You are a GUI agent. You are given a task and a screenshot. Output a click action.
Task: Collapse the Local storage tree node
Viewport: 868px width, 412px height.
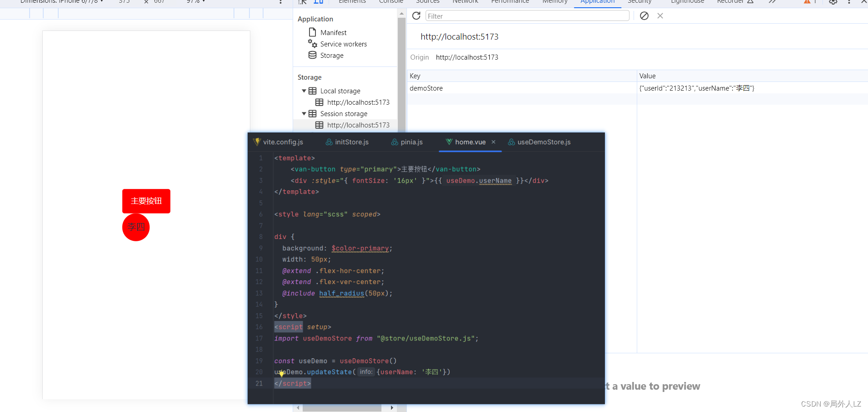pyautogui.click(x=304, y=91)
